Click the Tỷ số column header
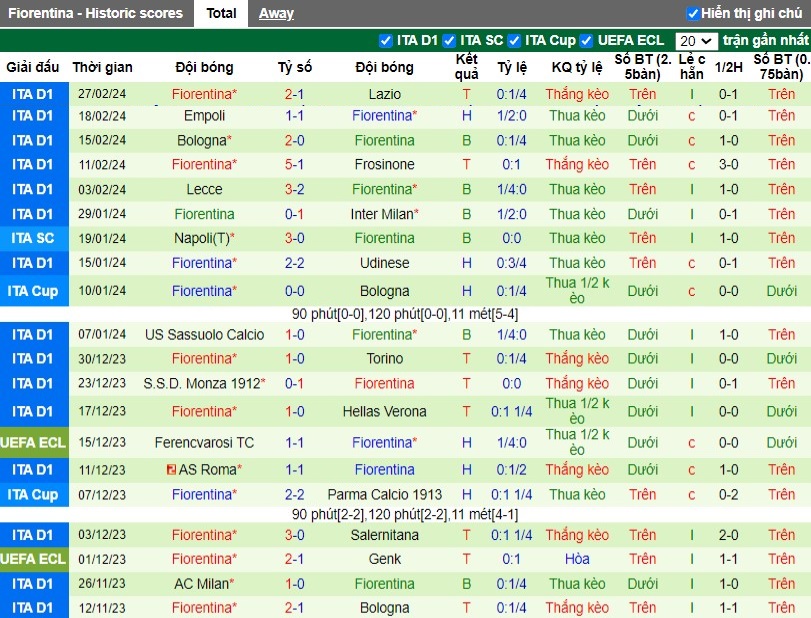The width and height of the screenshot is (811, 618). tap(295, 67)
